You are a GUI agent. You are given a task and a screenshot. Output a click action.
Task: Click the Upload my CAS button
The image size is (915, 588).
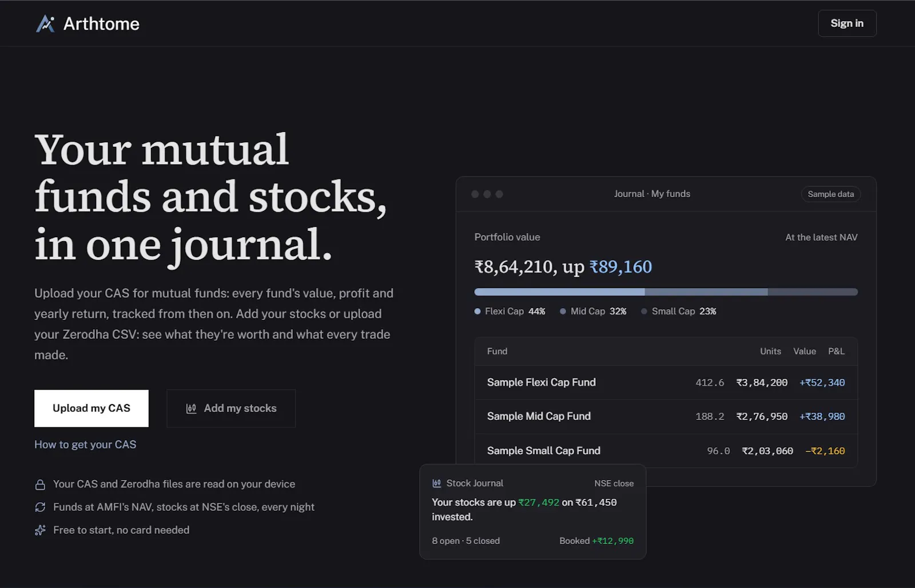pos(91,408)
